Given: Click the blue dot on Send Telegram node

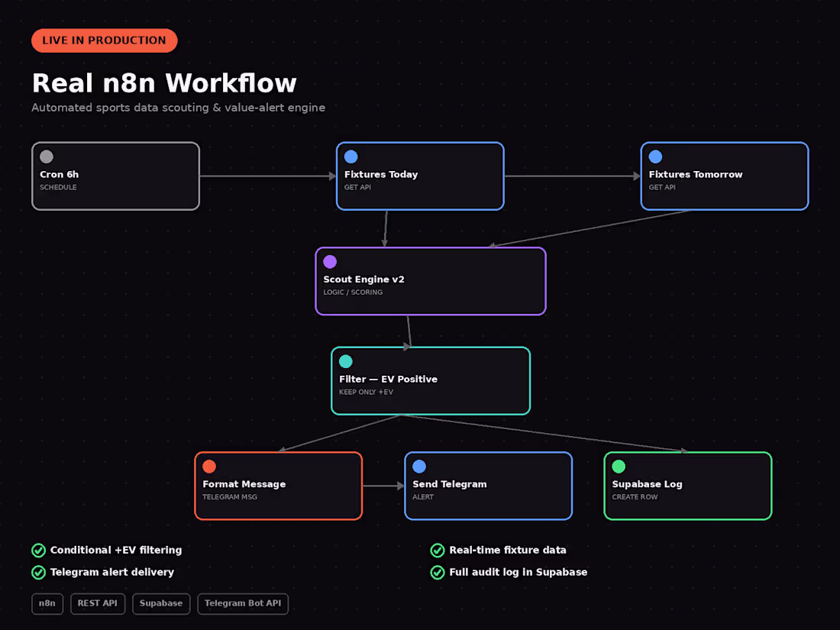Looking at the screenshot, I should tap(419, 466).
